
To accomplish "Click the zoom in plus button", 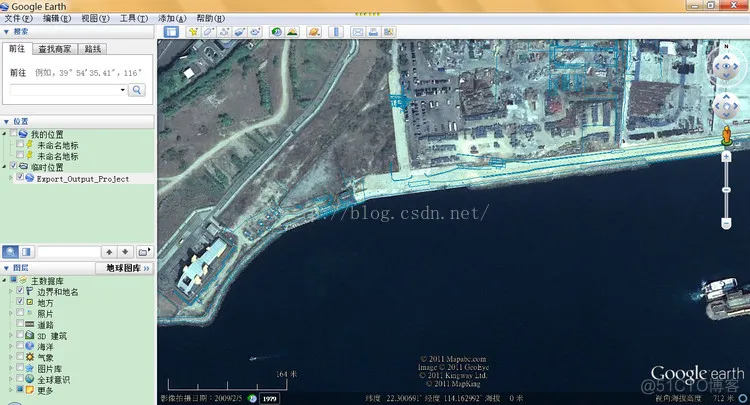I will point(726,157).
